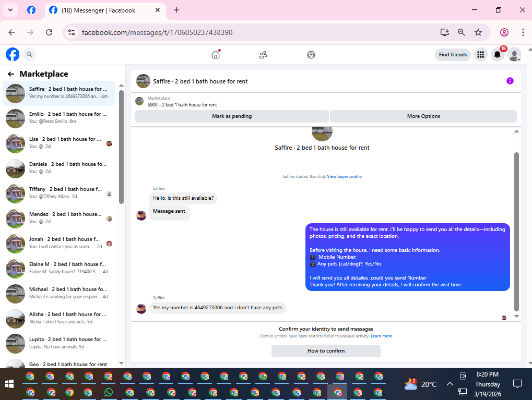
Task: Open Geo conversation in list
Action: pos(58,363)
